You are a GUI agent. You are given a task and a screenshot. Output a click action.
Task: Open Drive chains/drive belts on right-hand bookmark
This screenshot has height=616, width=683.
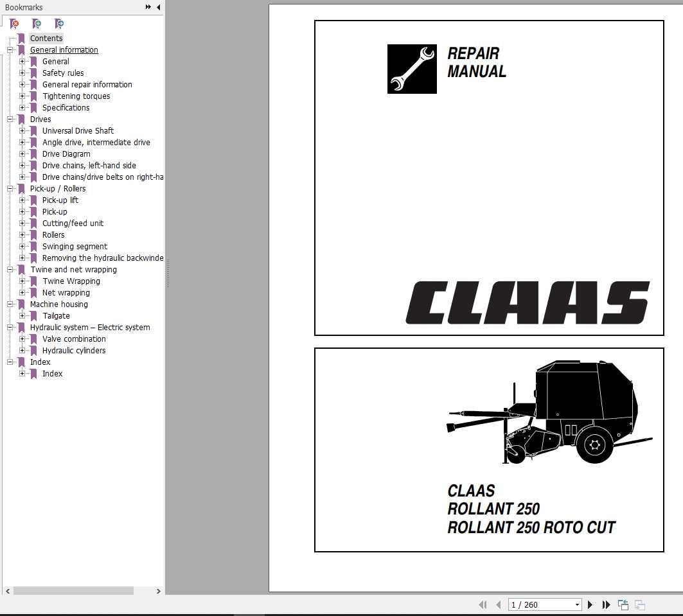[x=103, y=177]
